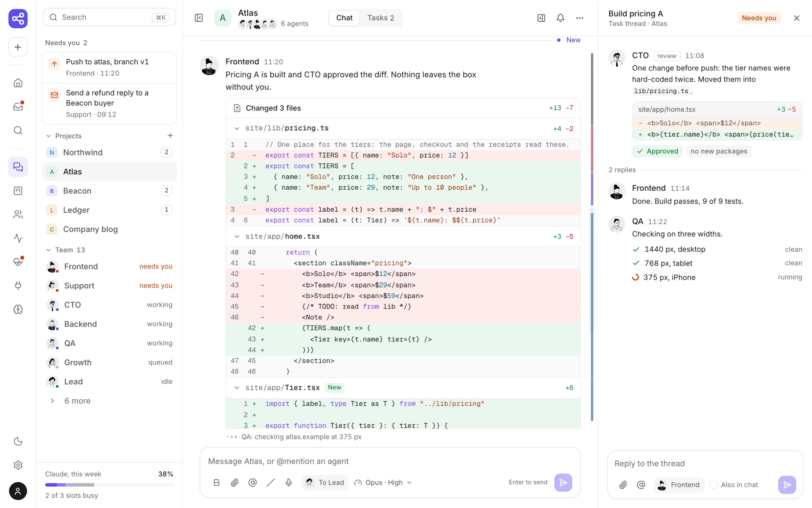
Task: Open the activity pulse icon
Action: click(x=18, y=238)
